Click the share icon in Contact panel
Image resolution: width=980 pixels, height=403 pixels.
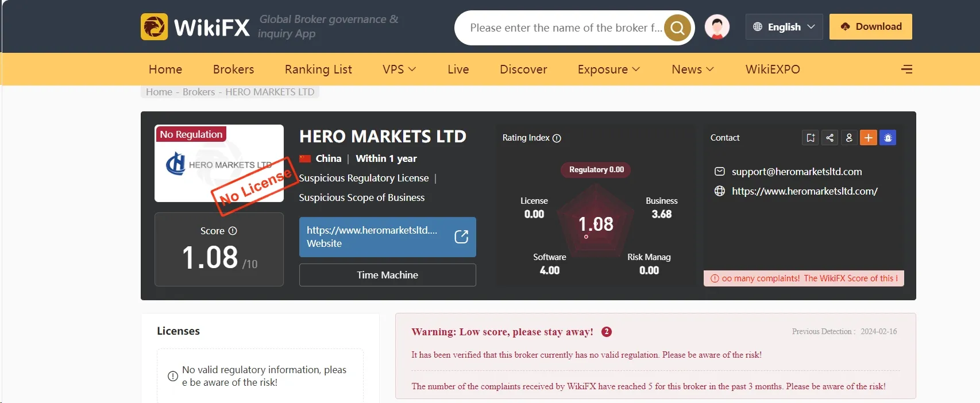pyautogui.click(x=829, y=138)
